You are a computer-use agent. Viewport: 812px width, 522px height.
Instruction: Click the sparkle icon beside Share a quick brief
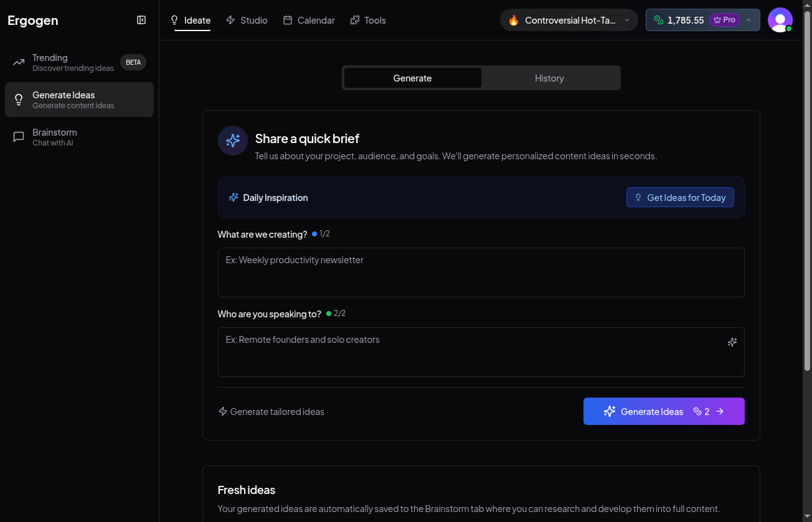coord(233,141)
